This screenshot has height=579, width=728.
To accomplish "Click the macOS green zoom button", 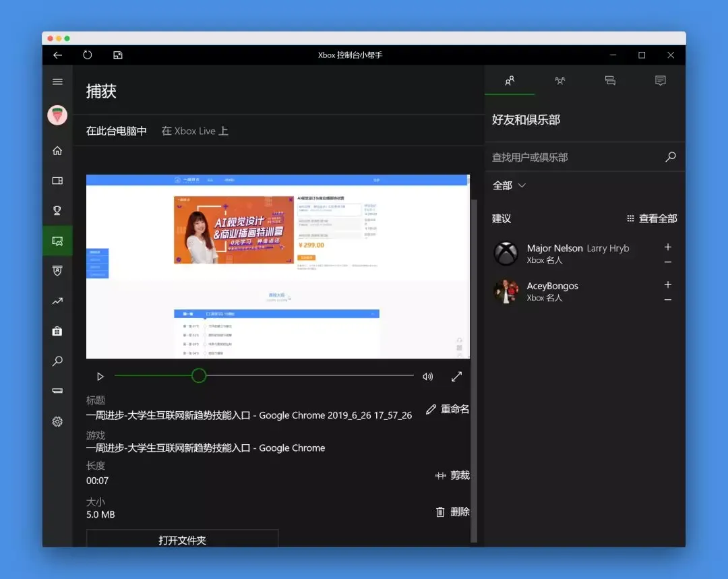I will (67, 38).
